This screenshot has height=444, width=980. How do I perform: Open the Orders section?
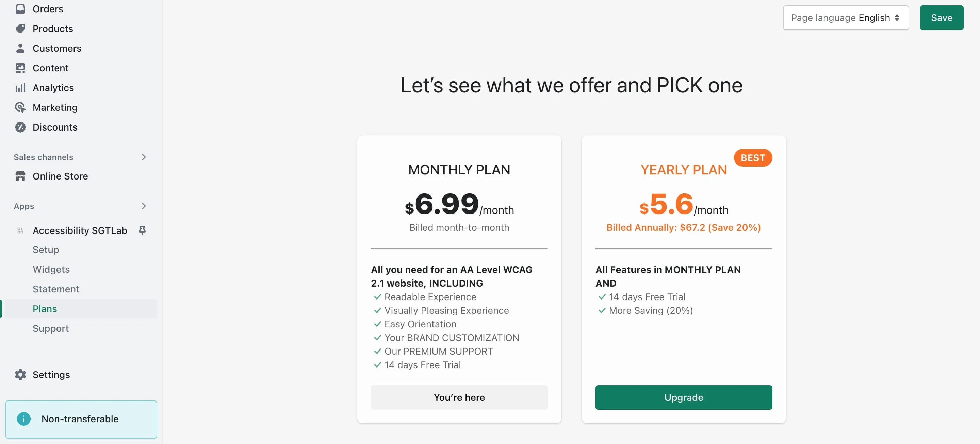[x=20, y=9]
